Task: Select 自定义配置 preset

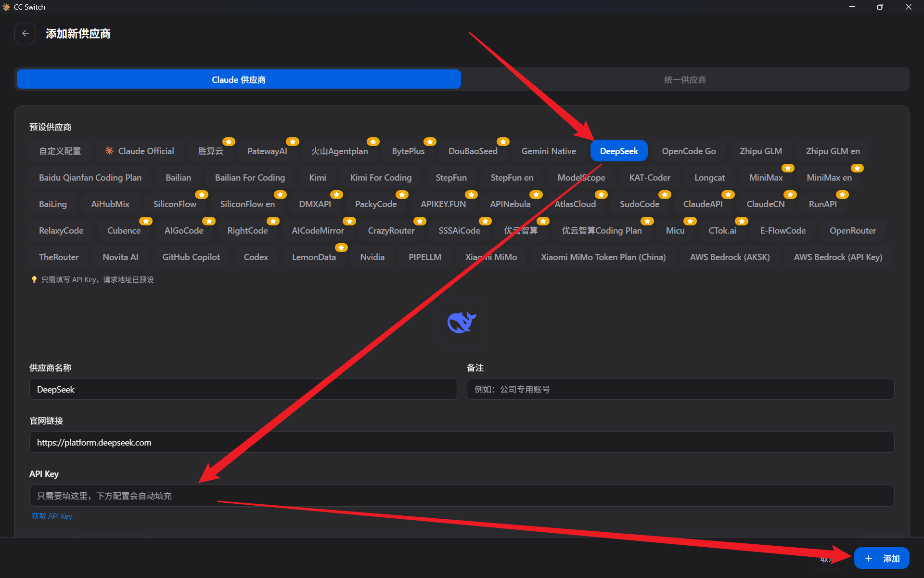Action: (60, 151)
